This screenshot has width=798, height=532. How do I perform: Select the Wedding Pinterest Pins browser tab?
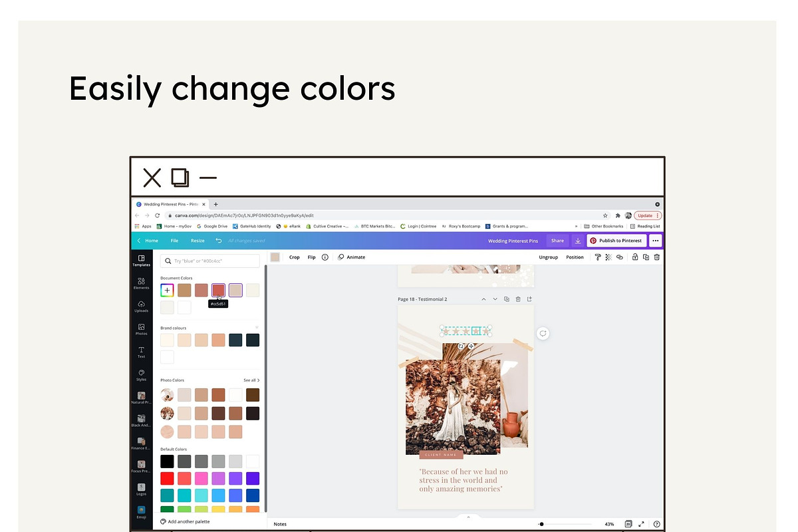(x=171, y=204)
